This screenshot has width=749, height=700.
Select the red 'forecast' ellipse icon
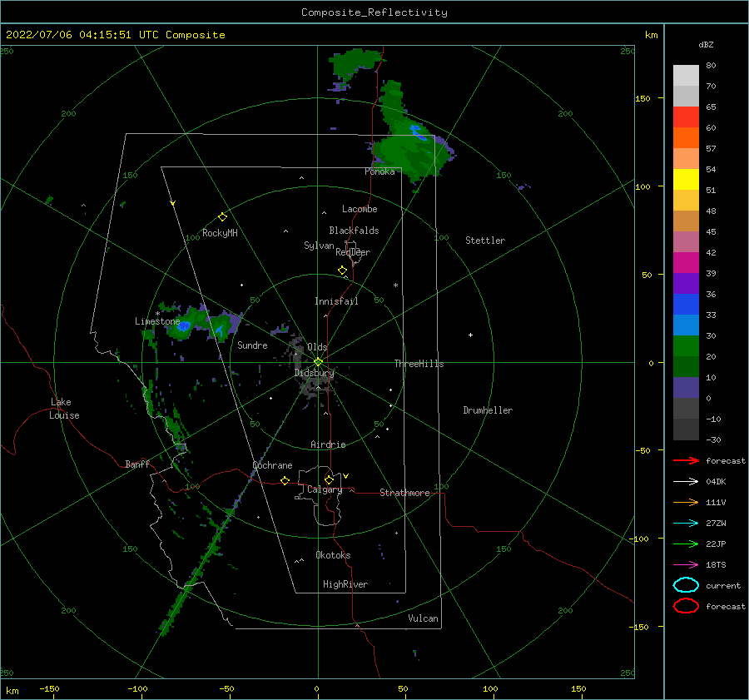pos(686,606)
